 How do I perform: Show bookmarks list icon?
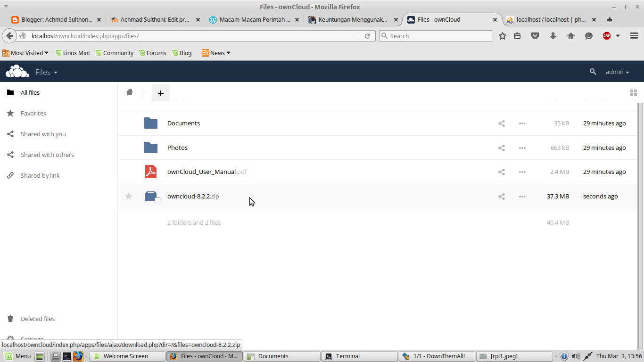pos(517,36)
